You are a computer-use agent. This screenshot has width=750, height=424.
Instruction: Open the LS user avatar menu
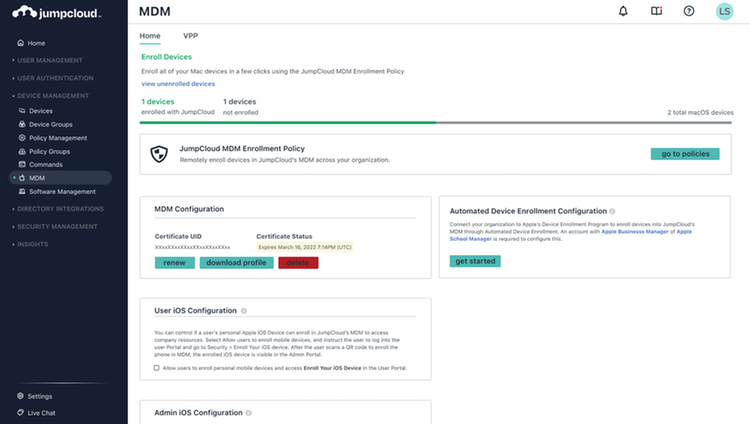[x=724, y=11]
